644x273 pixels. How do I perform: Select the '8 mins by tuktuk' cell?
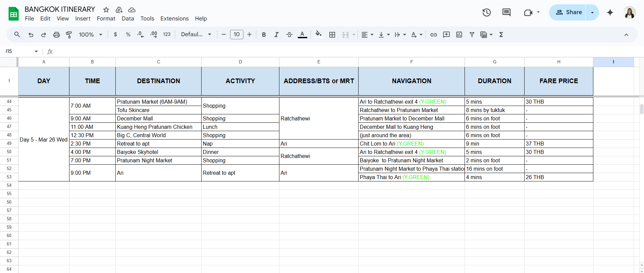pyautogui.click(x=494, y=110)
